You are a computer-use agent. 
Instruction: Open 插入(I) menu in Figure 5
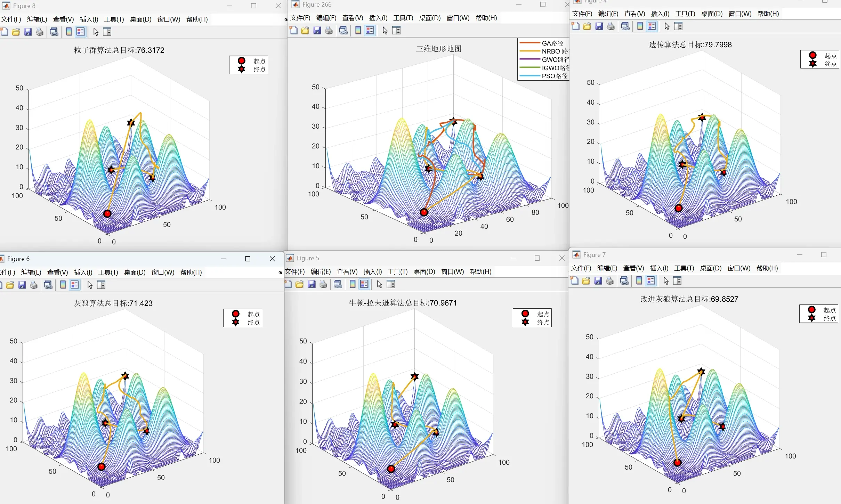(372, 272)
